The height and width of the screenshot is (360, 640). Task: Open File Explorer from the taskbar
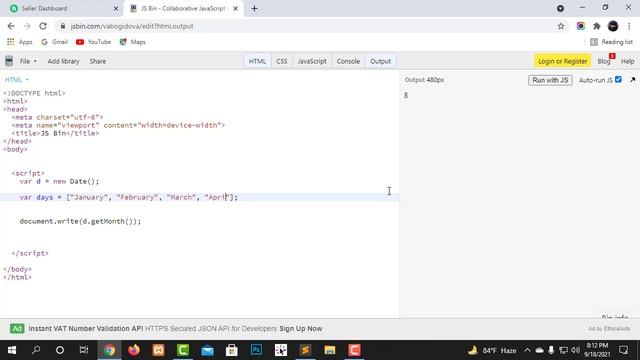click(330, 350)
